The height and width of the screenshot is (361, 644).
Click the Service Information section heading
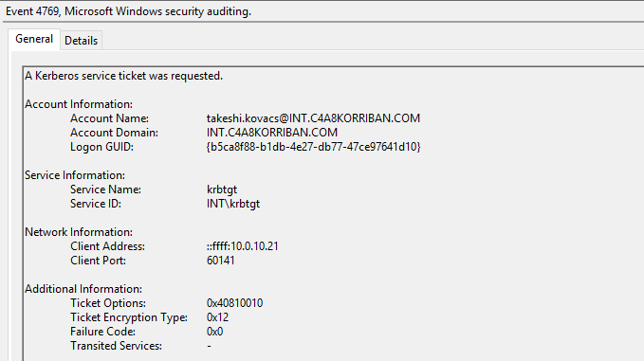(x=75, y=175)
